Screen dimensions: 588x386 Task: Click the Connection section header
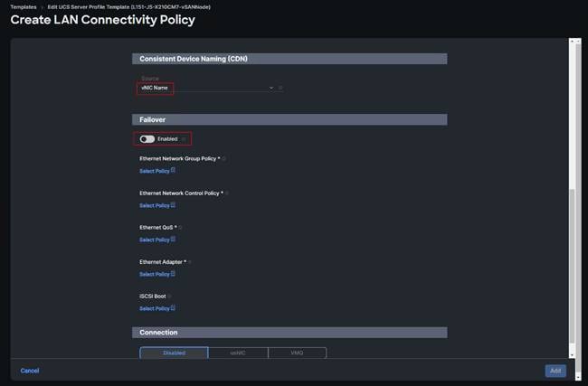[x=289, y=333]
